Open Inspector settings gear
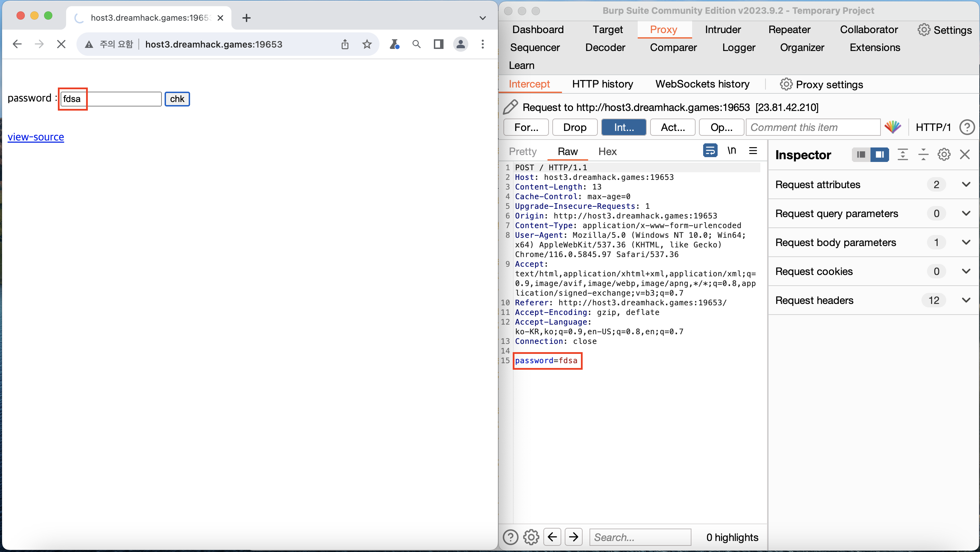Screen dimensions: 980x552 coord(944,155)
